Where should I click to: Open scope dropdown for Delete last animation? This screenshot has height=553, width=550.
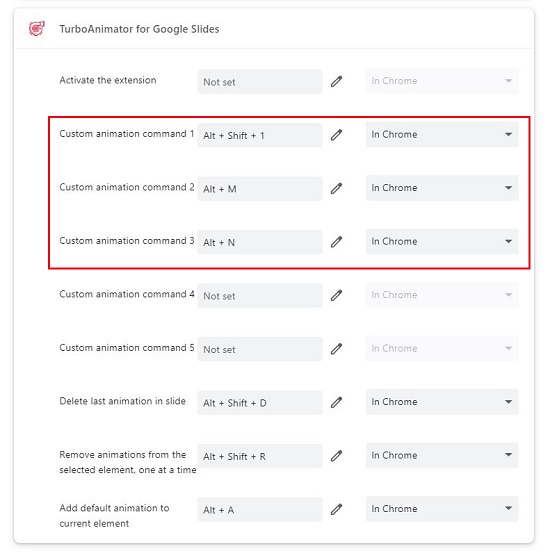(442, 402)
